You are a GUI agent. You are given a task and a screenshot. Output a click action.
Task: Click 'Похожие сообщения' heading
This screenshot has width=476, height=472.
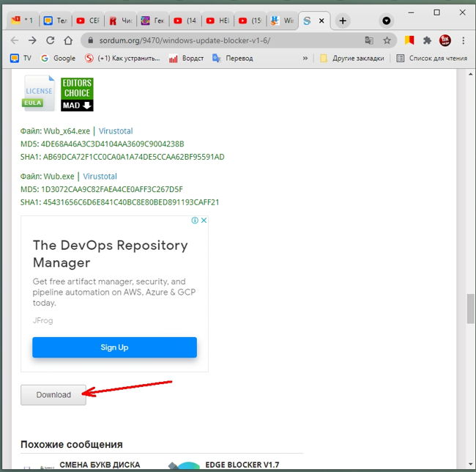[x=72, y=444]
